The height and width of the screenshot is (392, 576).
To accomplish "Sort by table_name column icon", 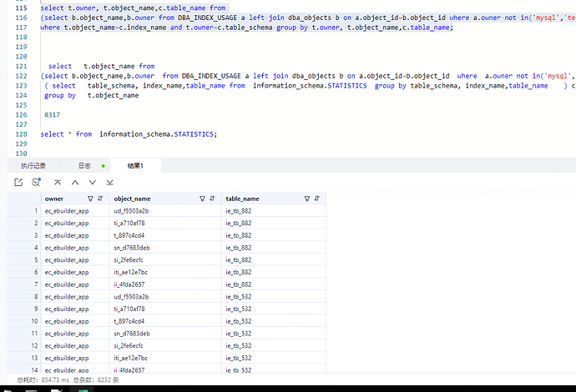I will [317, 199].
